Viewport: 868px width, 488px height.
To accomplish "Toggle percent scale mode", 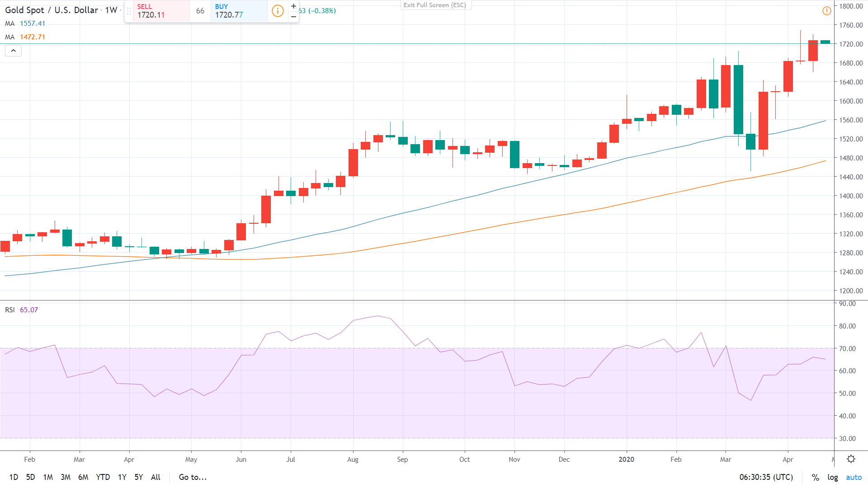I will tap(815, 477).
